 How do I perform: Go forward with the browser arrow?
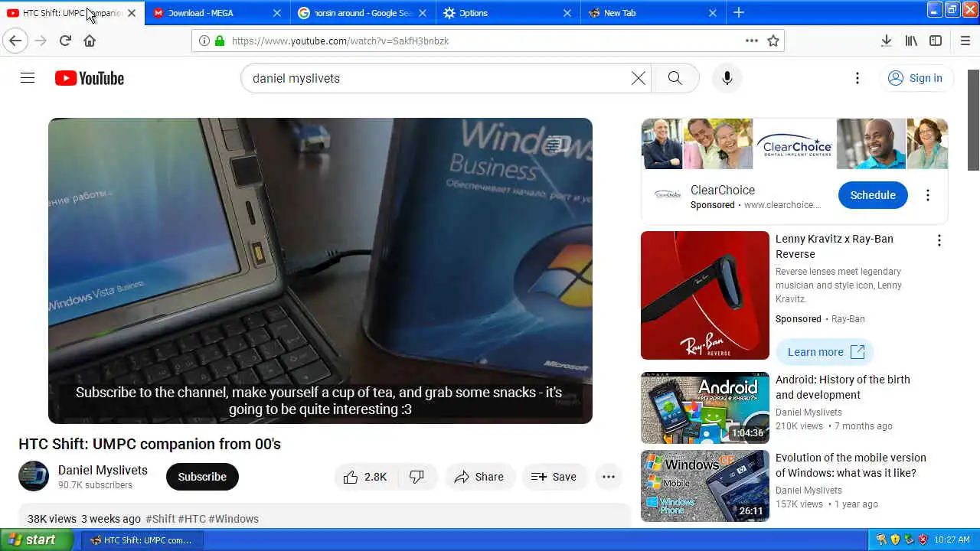coord(41,41)
